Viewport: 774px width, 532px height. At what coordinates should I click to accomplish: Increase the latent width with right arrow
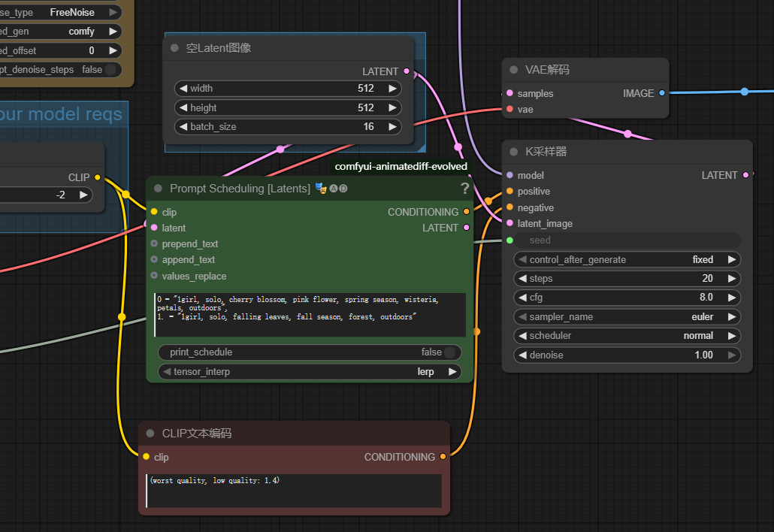pyautogui.click(x=392, y=89)
